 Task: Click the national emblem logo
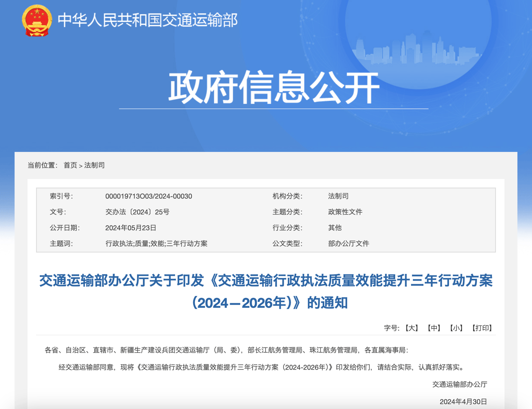tap(37, 21)
